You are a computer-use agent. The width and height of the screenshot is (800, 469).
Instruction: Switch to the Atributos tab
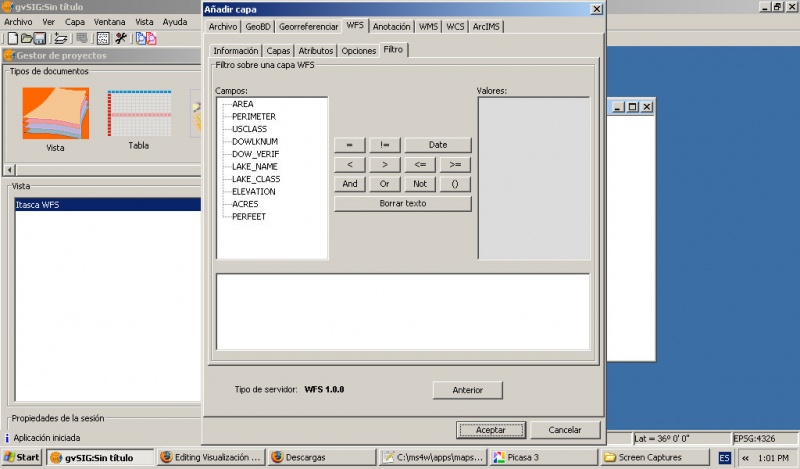(x=315, y=50)
